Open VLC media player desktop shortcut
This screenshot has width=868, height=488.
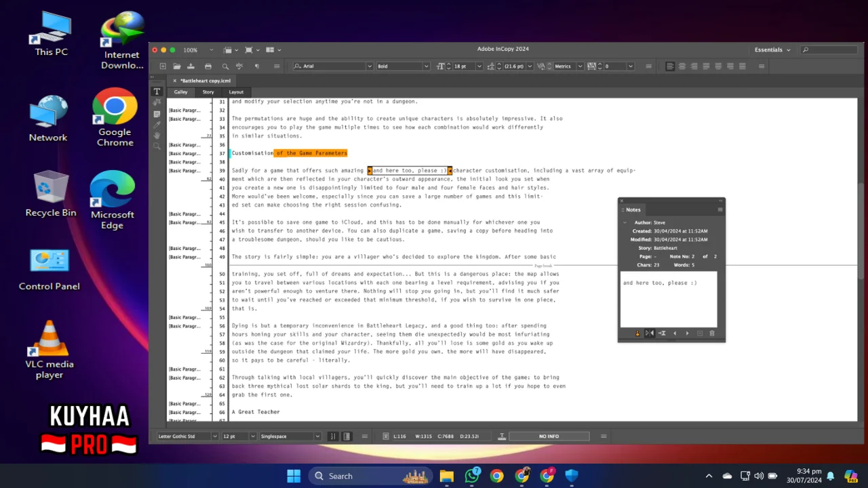click(x=50, y=349)
